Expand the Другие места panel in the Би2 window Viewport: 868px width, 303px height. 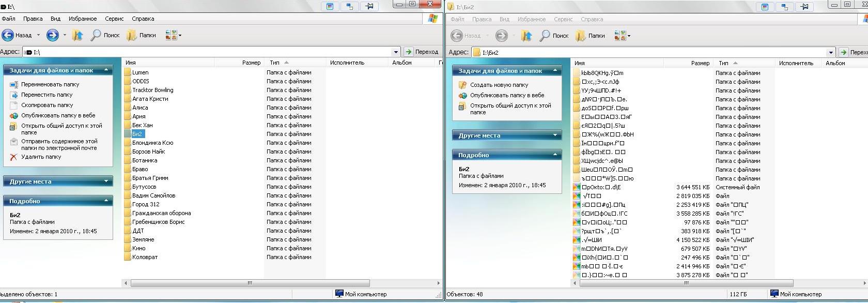pyautogui.click(x=555, y=135)
